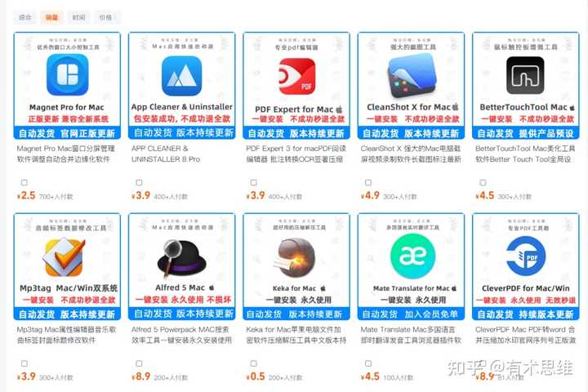
Task: Select the 销量 sort tab
Action: click(x=51, y=17)
